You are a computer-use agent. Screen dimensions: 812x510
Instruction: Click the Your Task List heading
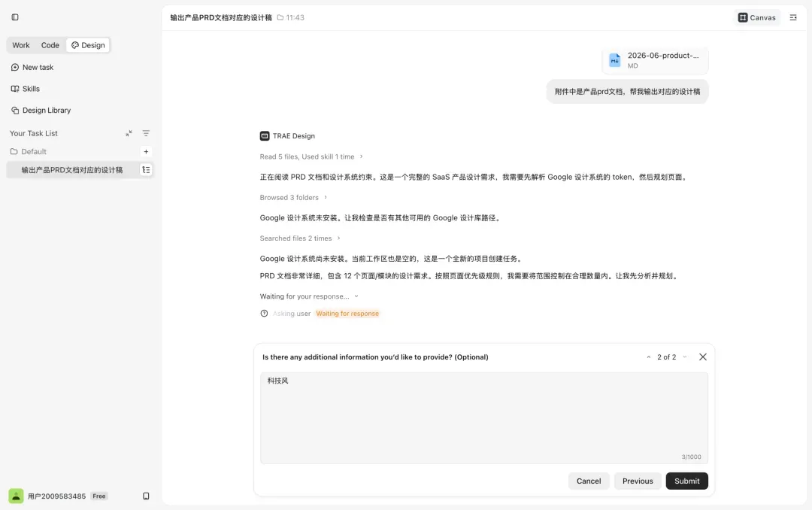[34, 133]
